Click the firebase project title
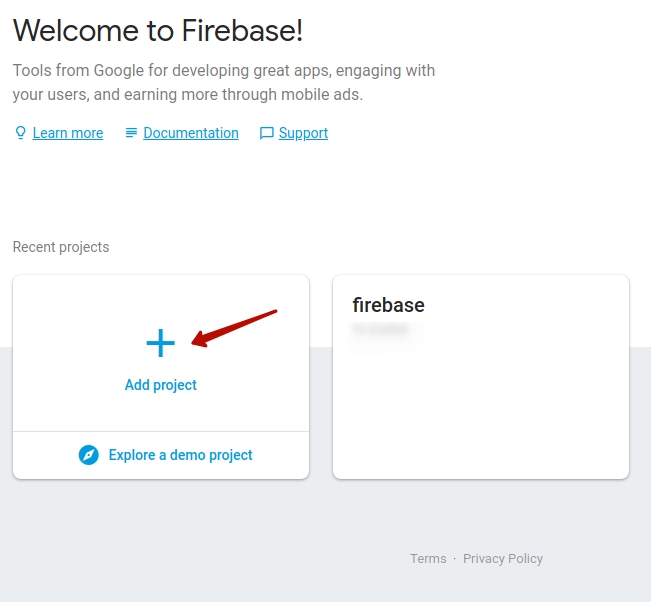Viewport: 651px width, 602px height. tap(388, 305)
